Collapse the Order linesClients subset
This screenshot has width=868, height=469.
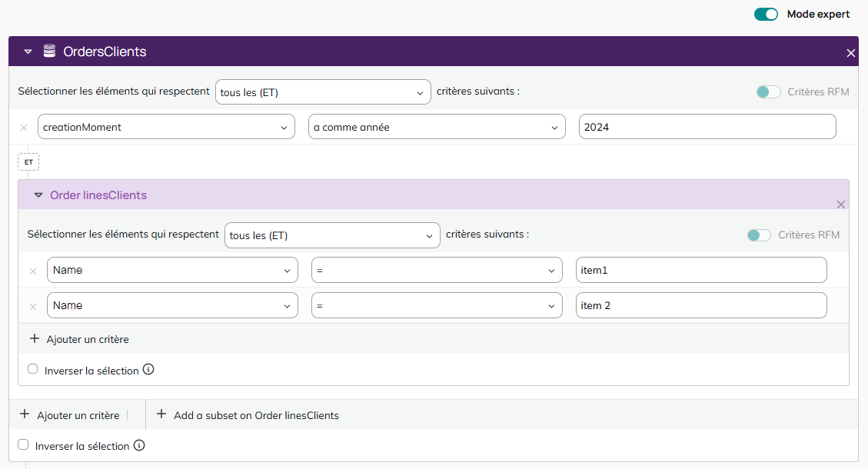pos(38,195)
